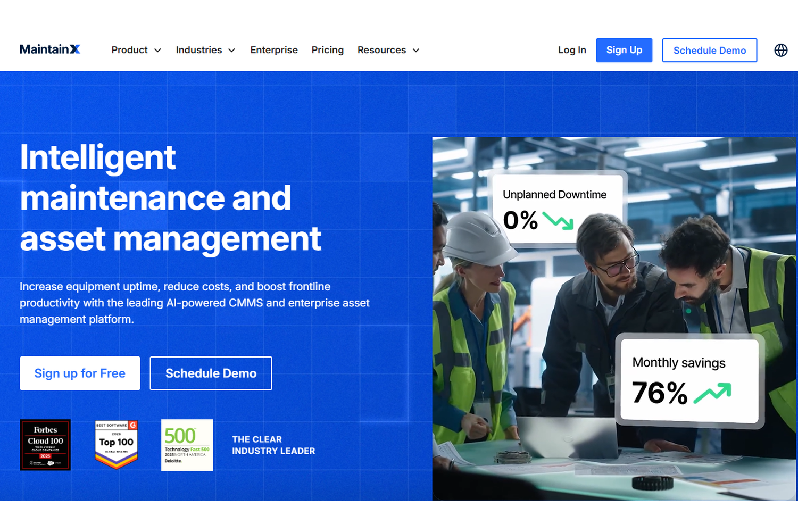798x532 pixels.
Task: Open the Industries menu
Action: point(199,50)
